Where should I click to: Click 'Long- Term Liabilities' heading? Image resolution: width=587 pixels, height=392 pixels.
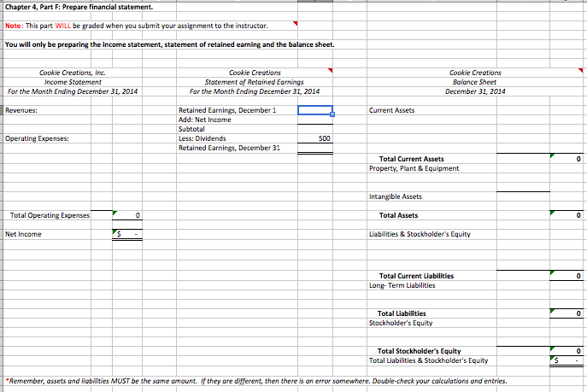402,285
